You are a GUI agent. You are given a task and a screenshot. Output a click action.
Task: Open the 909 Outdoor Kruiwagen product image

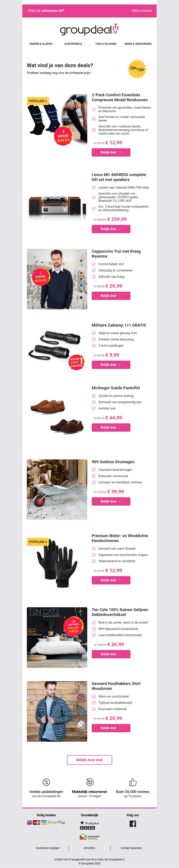[x=57, y=489]
